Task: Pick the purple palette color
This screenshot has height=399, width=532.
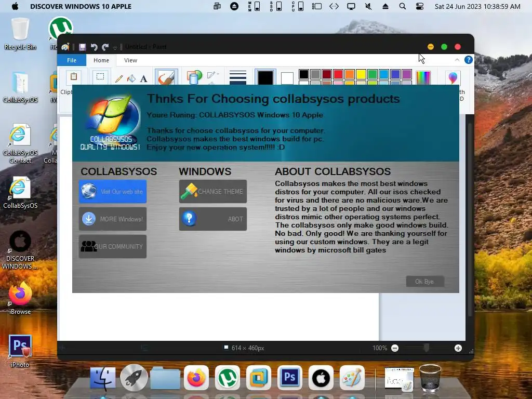Action: (x=407, y=74)
